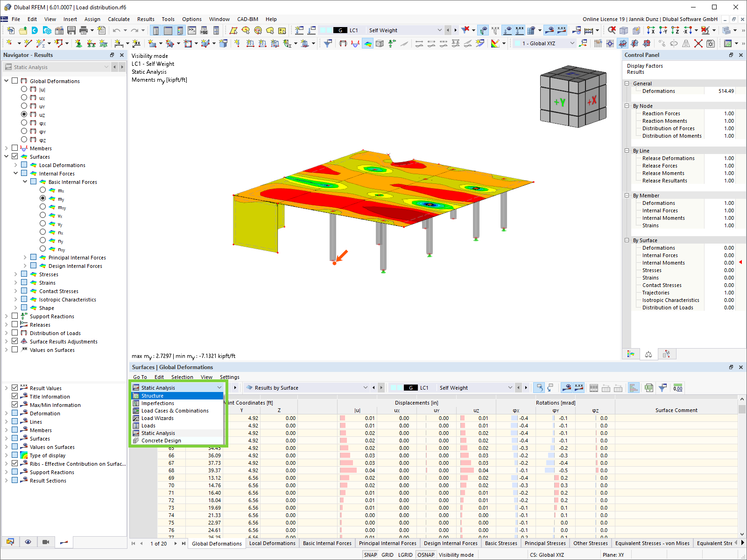Select the |u| deformation radio button
The height and width of the screenshot is (560, 747).
[24, 89]
